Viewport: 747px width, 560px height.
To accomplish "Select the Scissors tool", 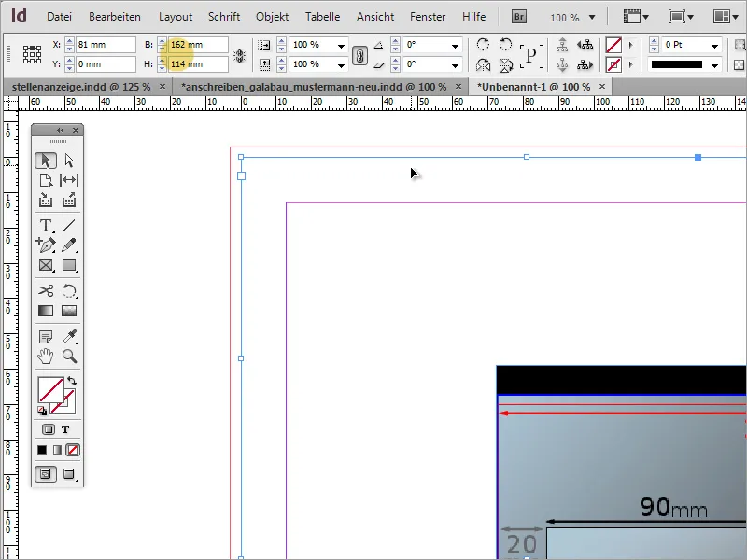I will 46,290.
